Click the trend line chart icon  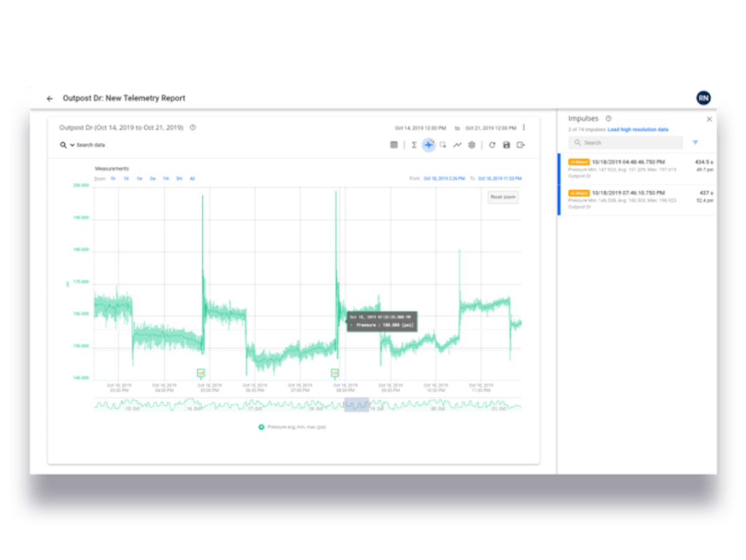point(457,145)
